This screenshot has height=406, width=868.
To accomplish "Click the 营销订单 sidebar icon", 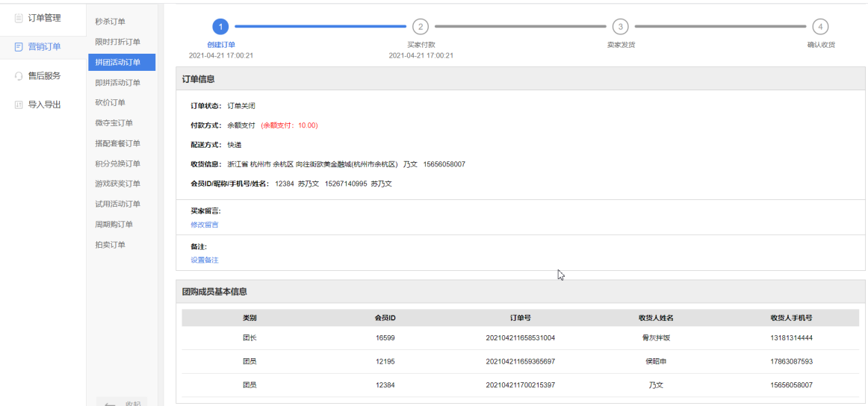I will tap(19, 47).
